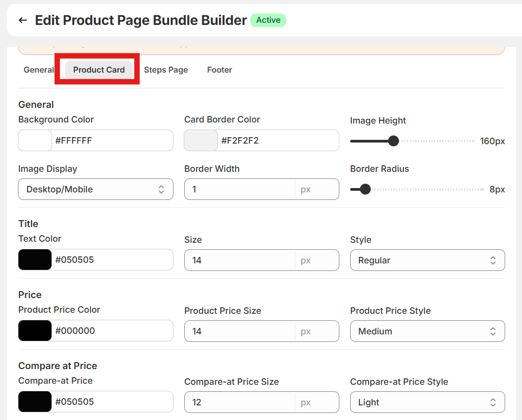Click the Image Height slider handle
The width and height of the screenshot is (522, 420).
(394, 141)
